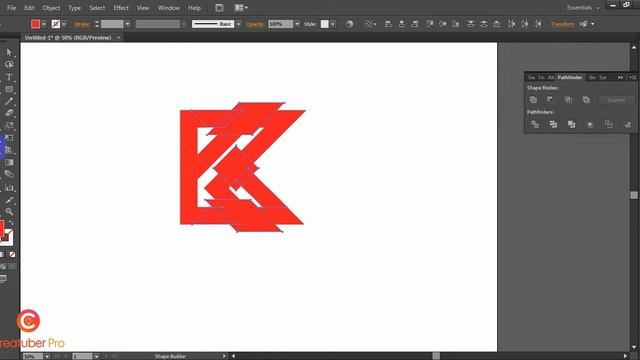Image resolution: width=640 pixels, height=360 pixels.
Task: Click Exclude shape mode icon
Action: pos(586,100)
